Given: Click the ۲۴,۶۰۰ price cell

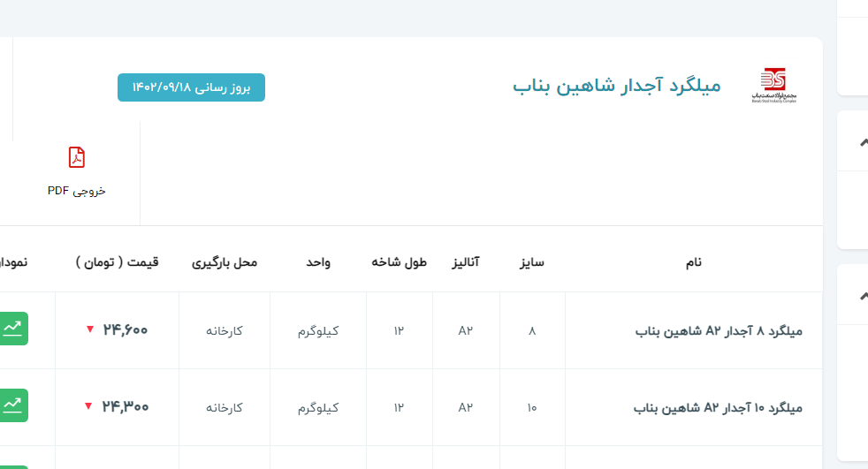Looking at the screenshot, I should tap(125, 330).
